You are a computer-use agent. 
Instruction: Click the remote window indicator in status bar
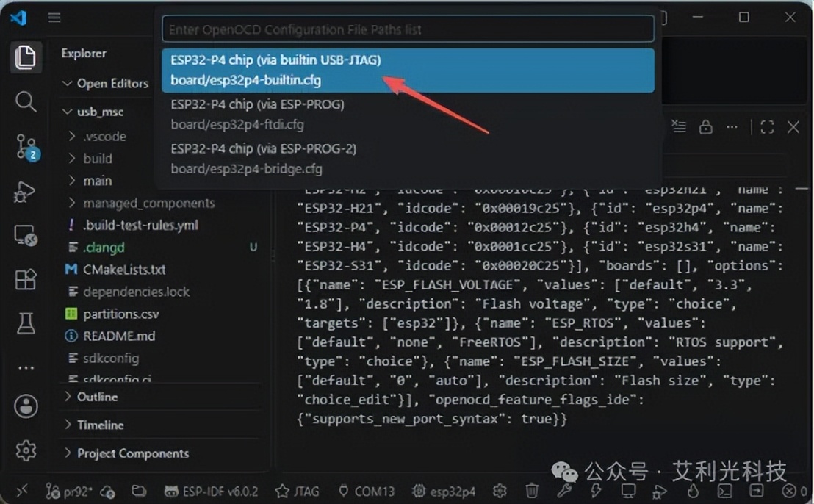(21, 490)
